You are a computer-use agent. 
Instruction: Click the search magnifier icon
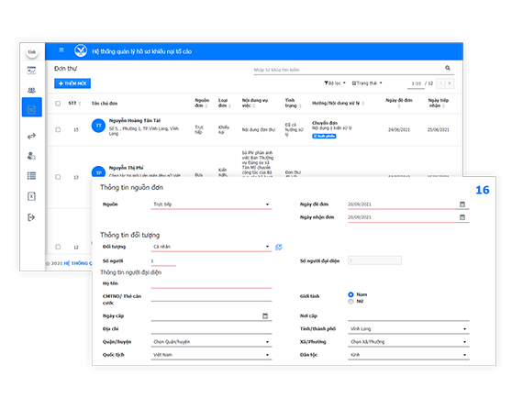pos(448,68)
